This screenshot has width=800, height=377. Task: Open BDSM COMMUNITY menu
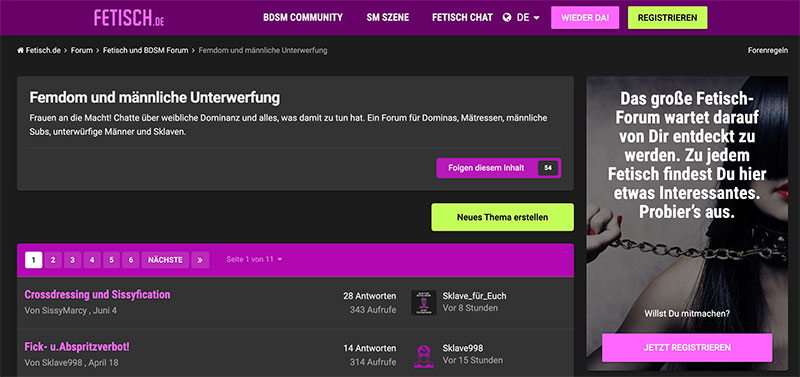click(303, 18)
